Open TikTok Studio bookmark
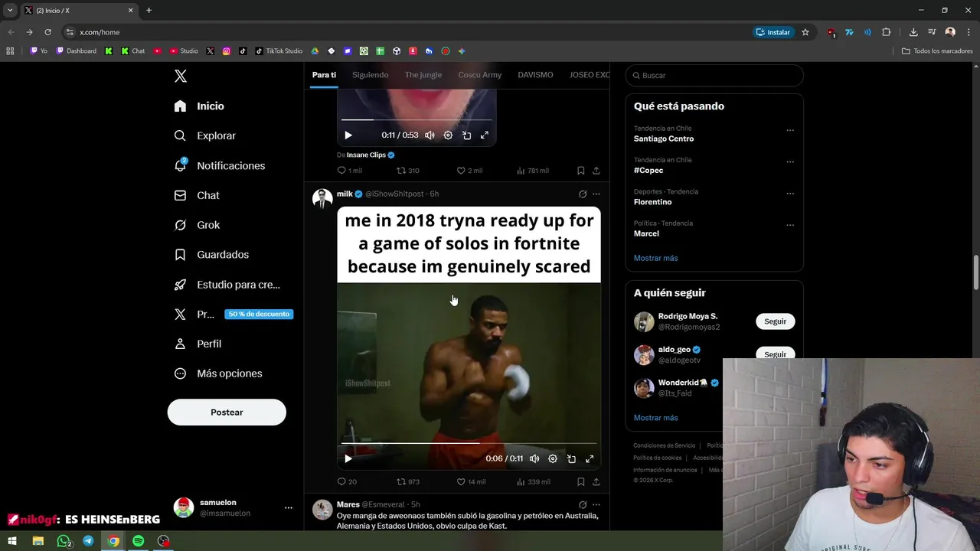The image size is (980, 551). click(279, 51)
